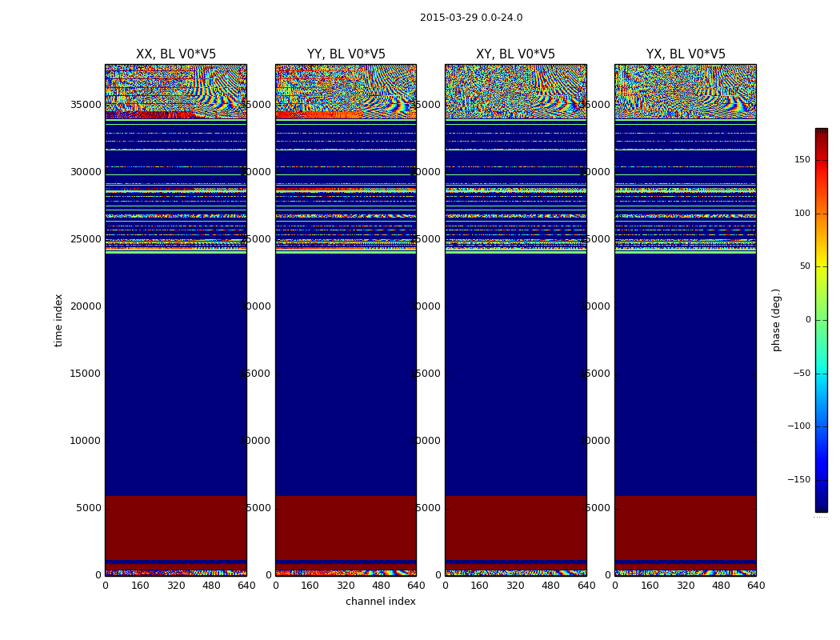
Task: Click the colorbar tick label −100
Action: [x=798, y=426]
